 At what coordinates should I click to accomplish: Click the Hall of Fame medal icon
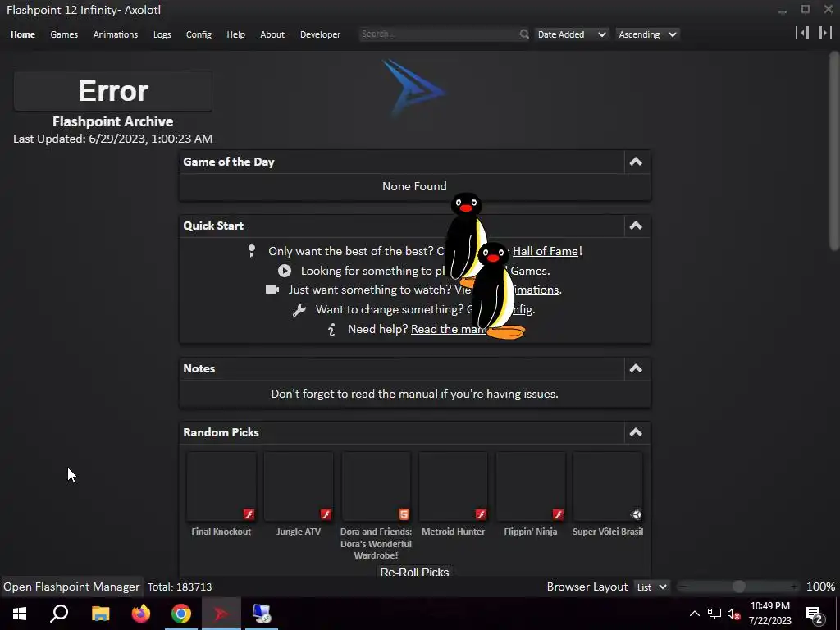252,251
